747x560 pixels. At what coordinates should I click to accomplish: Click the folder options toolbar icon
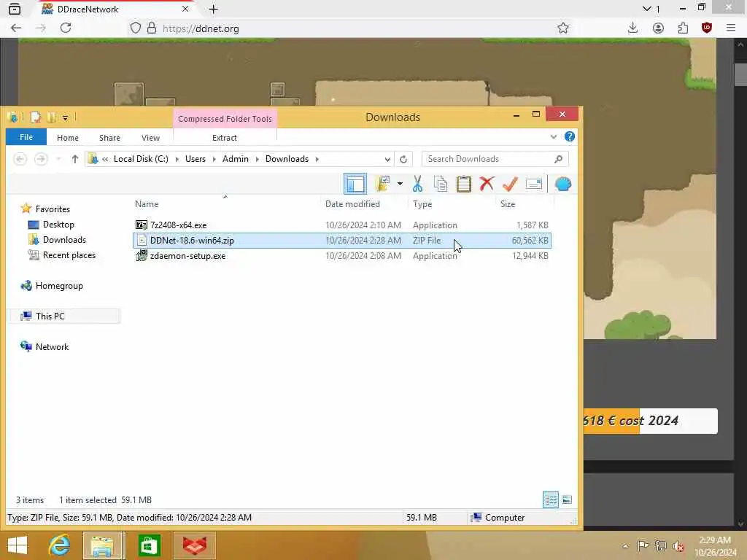click(382, 184)
